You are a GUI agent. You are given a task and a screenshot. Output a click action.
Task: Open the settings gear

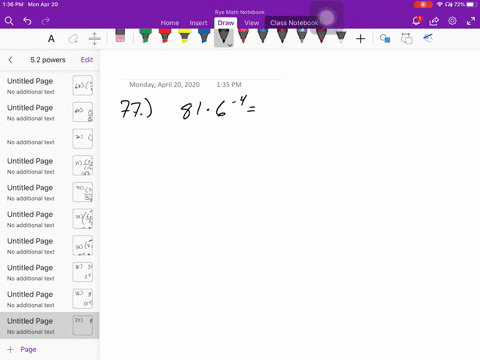[x=452, y=21]
